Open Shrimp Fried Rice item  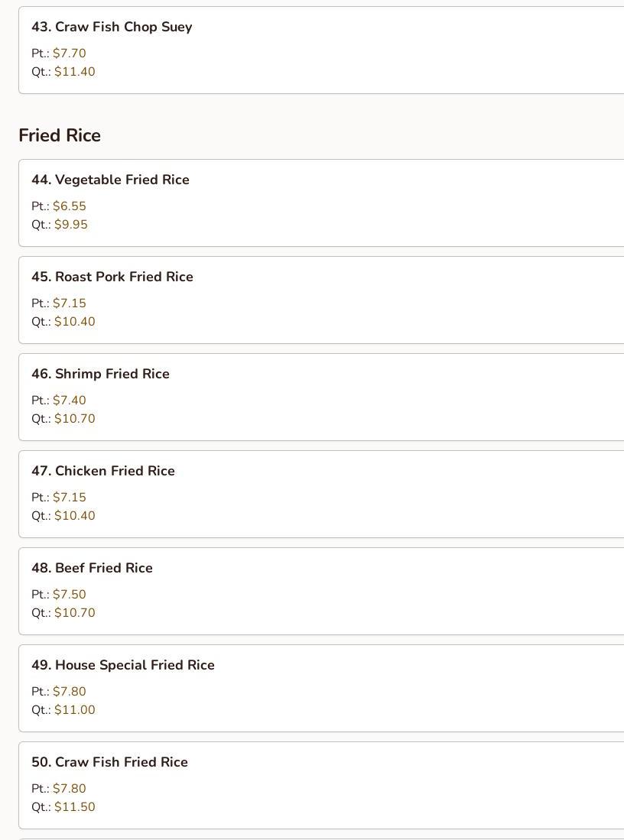[100, 374]
